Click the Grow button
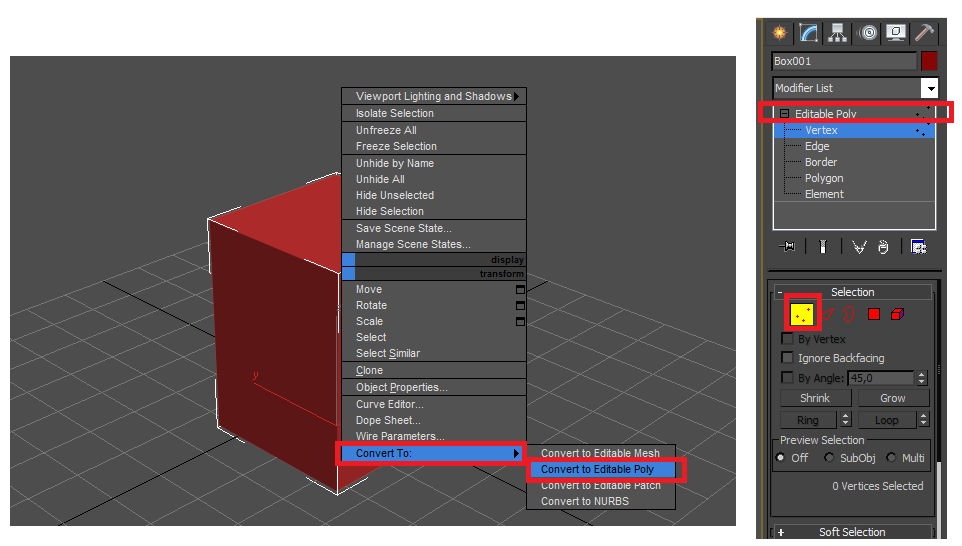 tap(893, 398)
